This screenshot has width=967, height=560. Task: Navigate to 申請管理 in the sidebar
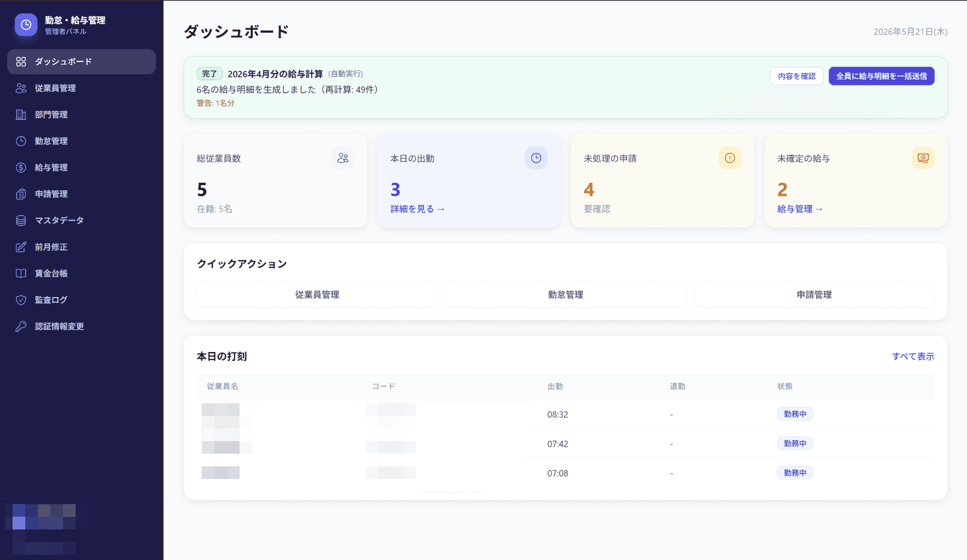[82, 194]
